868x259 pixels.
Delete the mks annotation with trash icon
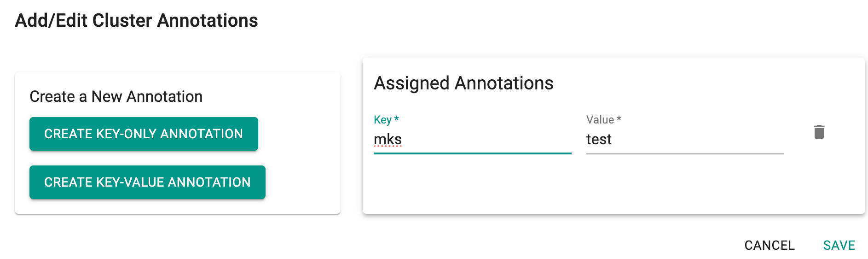(819, 132)
